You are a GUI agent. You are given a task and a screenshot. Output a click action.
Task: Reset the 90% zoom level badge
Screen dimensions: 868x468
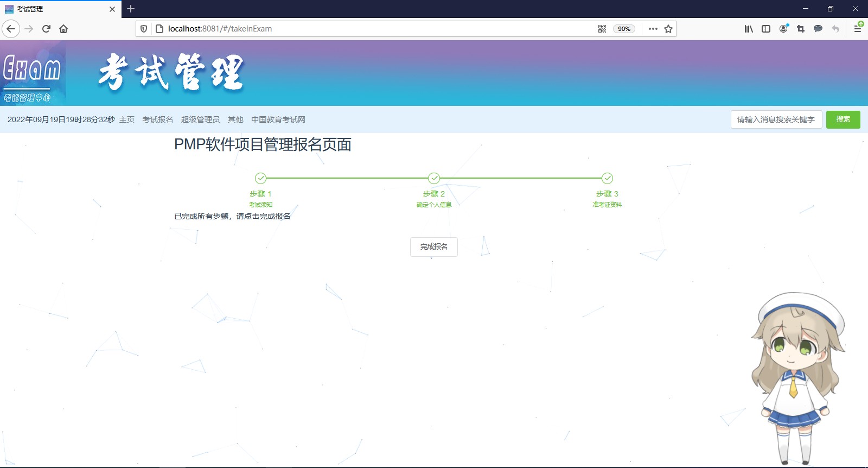tap(624, 29)
